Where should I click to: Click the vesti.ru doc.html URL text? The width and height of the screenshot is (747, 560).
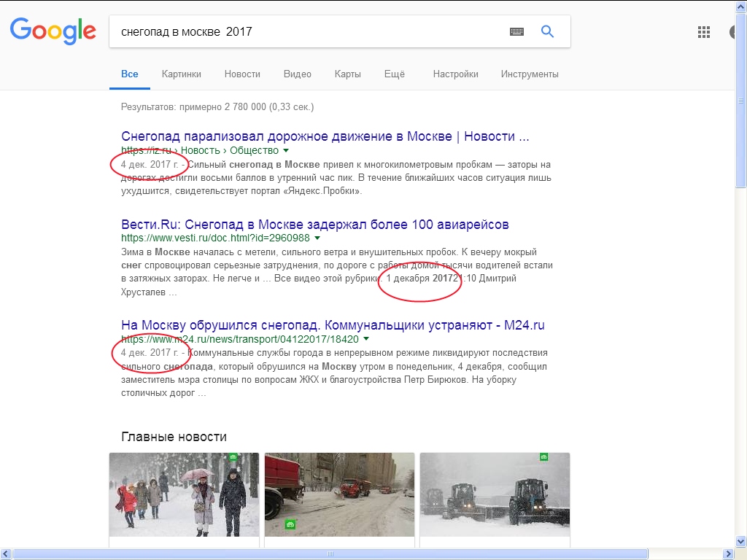pyautogui.click(x=215, y=238)
